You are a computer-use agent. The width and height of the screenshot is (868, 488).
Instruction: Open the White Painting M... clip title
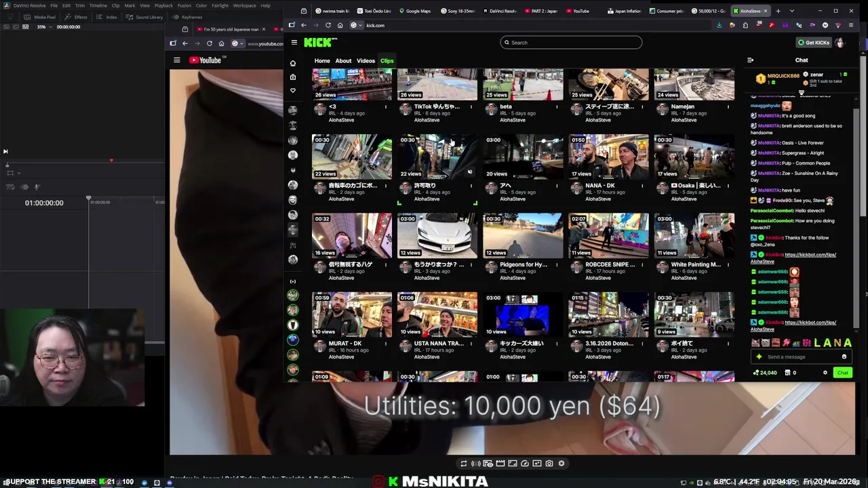point(695,264)
